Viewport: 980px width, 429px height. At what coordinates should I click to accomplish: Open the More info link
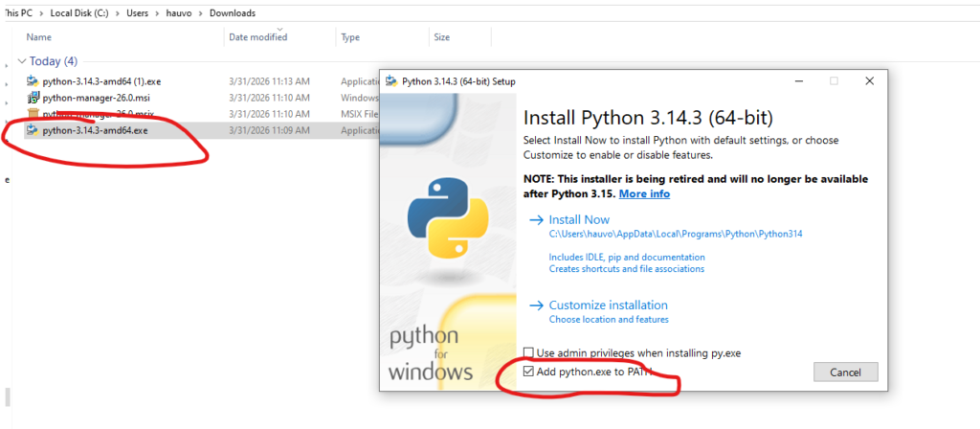click(644, 193)
